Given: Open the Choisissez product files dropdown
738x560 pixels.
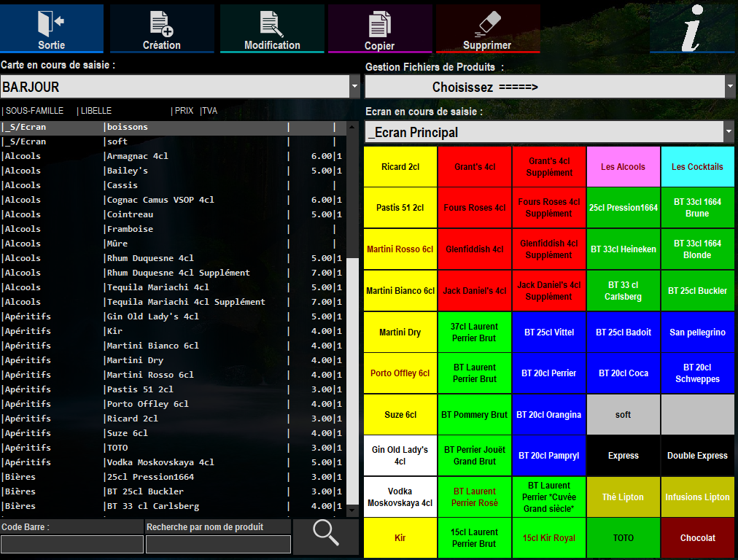Looking at the screenshot, I should tap(730, 87).
